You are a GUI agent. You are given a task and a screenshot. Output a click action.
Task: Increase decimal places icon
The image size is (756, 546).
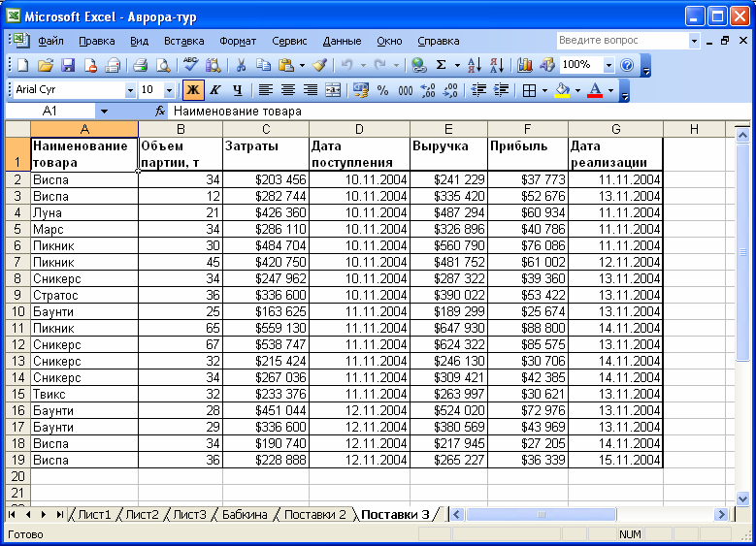pos(428,90)
